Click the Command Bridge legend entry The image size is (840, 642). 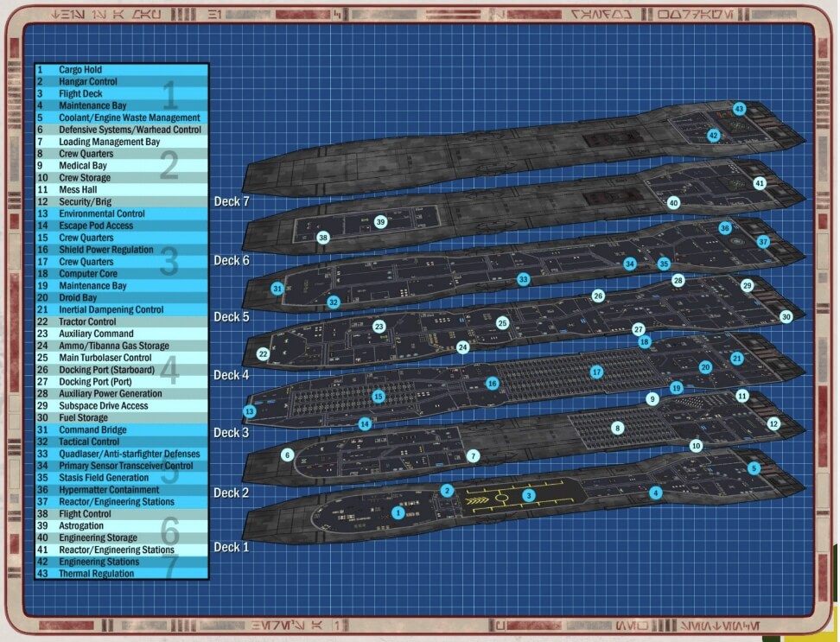[121, 430]
